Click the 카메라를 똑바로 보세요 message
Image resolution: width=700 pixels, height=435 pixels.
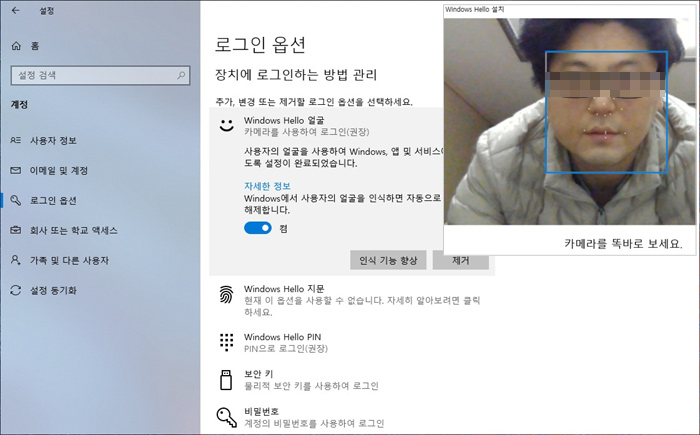[623, 243]
